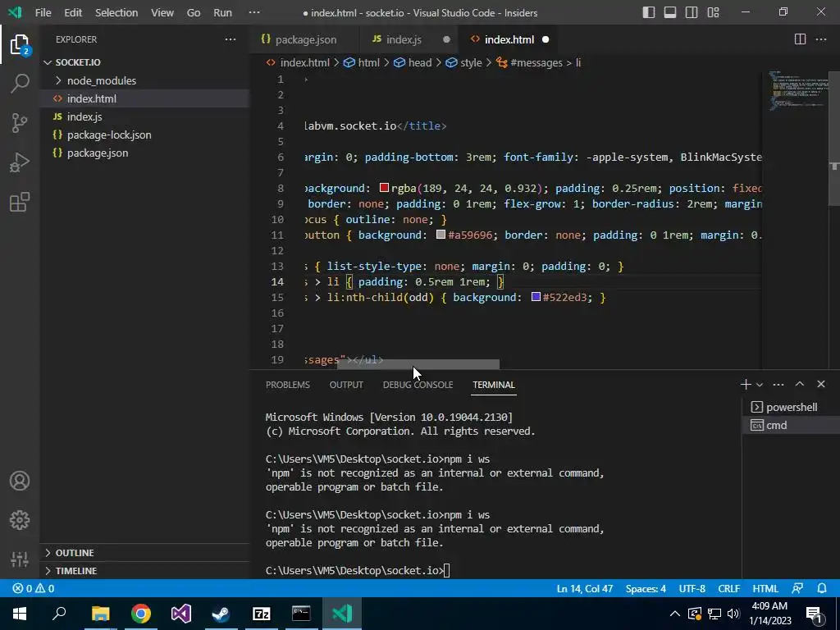The height and width of the screenshot is (630, 840).
Task: Open Explorer Views and More Actions ellipsis
Action: click(231, 39)
